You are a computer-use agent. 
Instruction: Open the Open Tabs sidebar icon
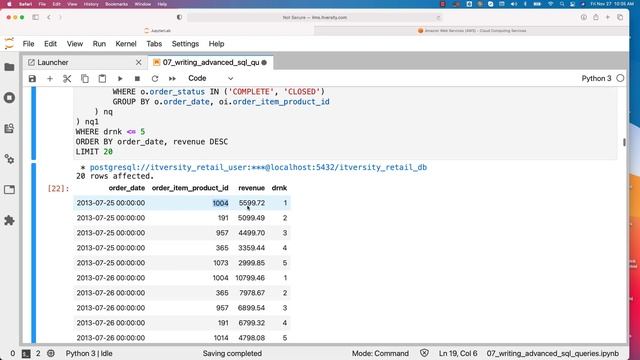tap(9, 190)
